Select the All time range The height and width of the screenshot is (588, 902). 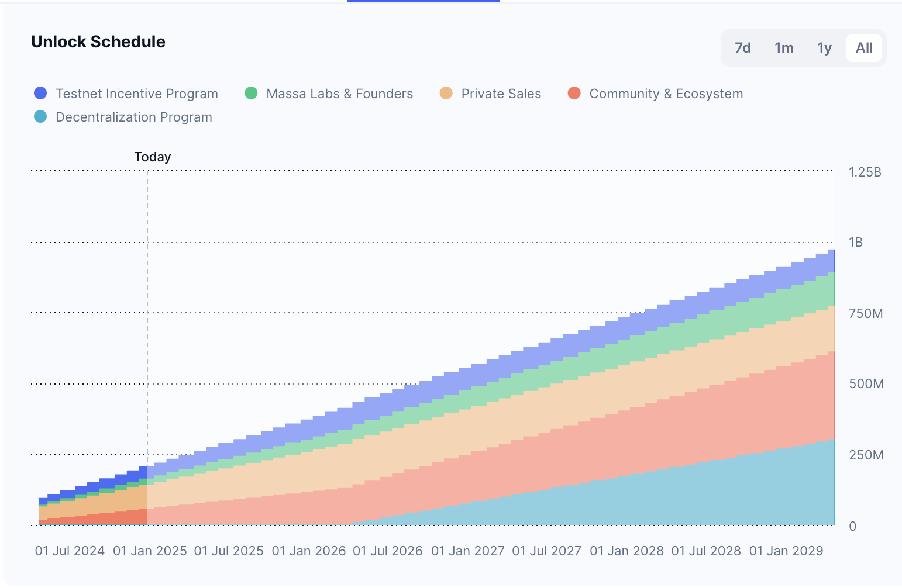coord(864,48)
